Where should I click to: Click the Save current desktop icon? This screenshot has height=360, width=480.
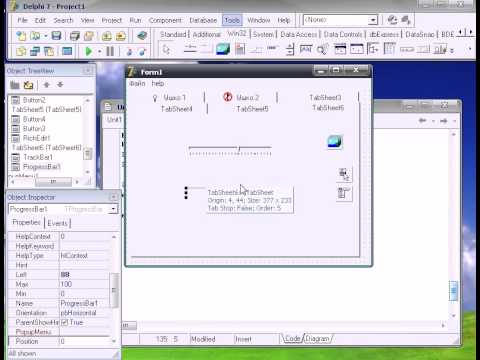(392, 20)
